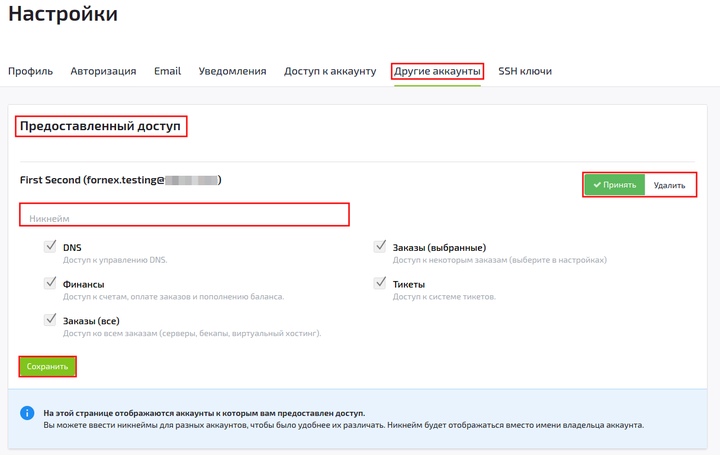
Task: Accept access with the Принять button
Action: pos(615,185)
